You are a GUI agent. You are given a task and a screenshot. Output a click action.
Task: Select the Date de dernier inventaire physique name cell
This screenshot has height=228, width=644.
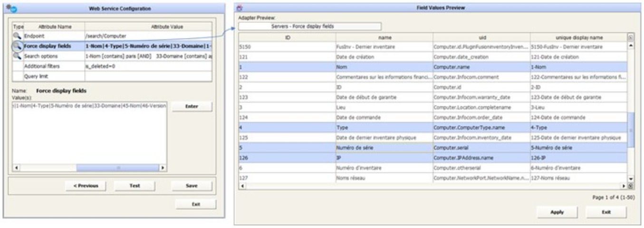[384, 138]
